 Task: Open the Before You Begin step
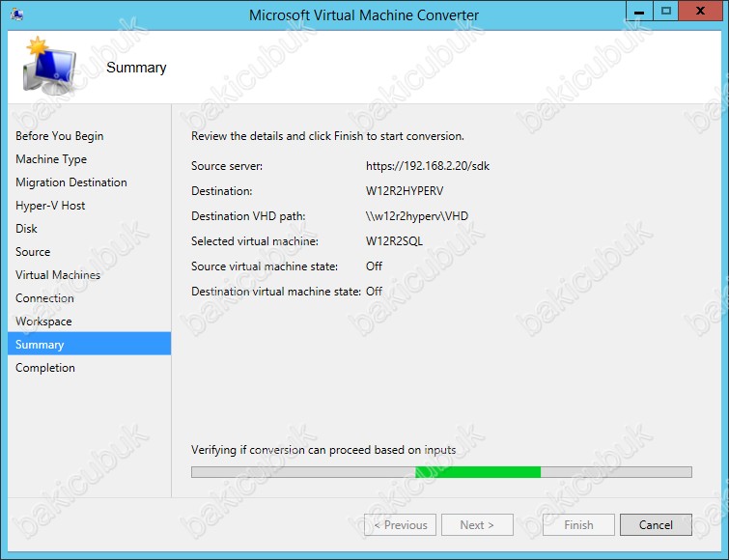pyautogui.click(x=59, y=136)
